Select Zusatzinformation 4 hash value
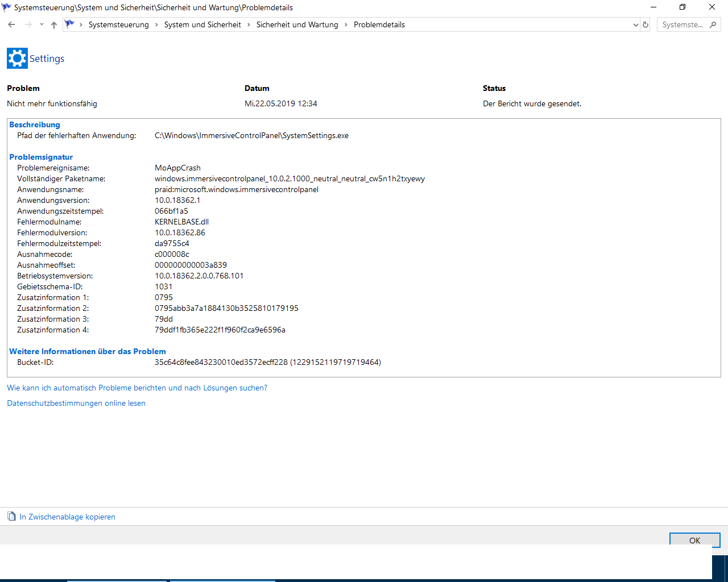Image resolution: width=728 pixels, height=582 pixels. (x=220, y=330)
